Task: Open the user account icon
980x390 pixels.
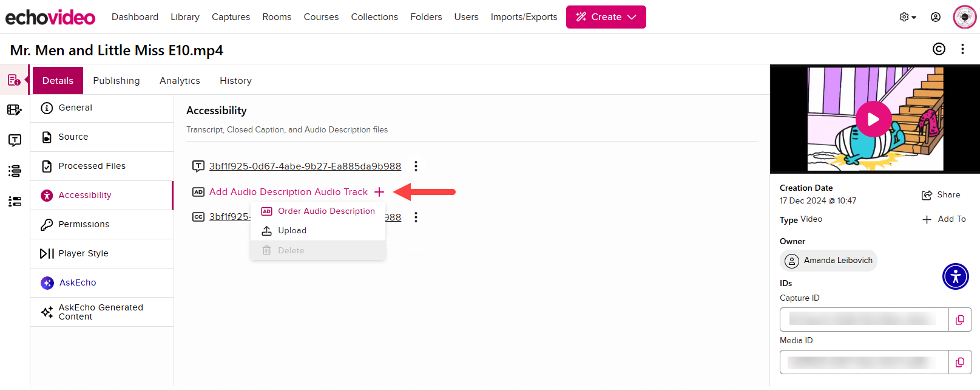Action: pyautogui.click(x=936, y=17)
